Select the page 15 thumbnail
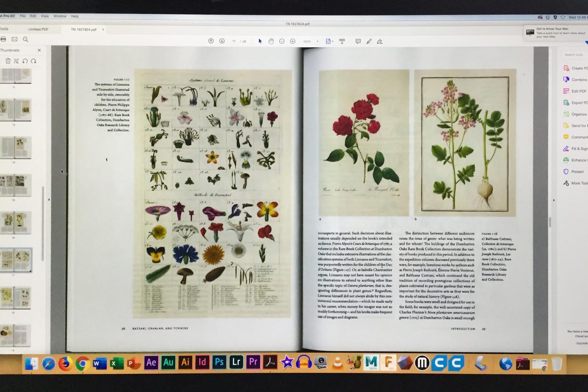Viewport: 588px width, 392px height. [15, 185]
